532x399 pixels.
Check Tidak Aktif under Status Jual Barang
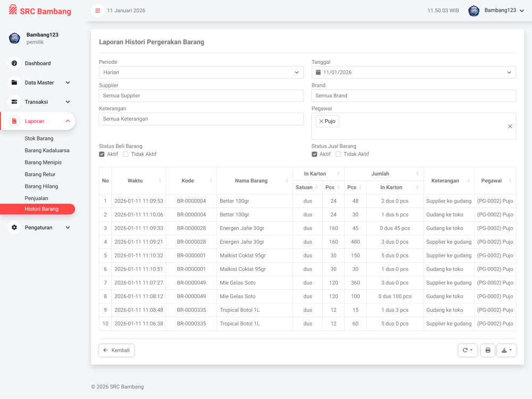click(338, 154)
